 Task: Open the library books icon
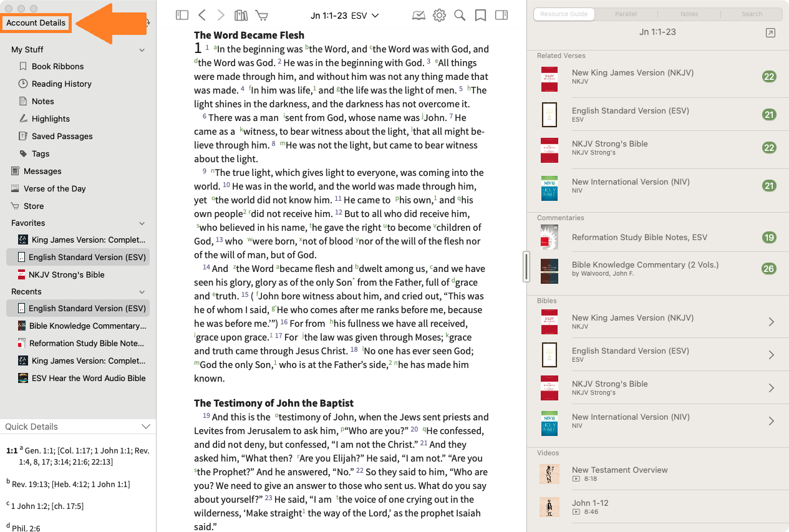(x=241, y=15)
